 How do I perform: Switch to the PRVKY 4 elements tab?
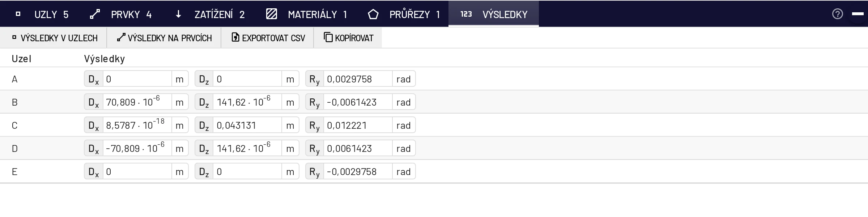coord(121,14)
